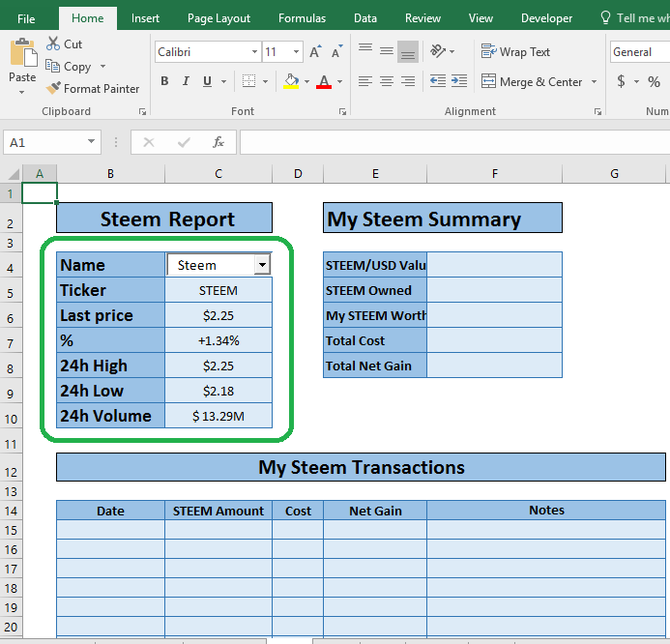Viewport: 670px width, 644px height.
Task: Click Decrease Indent icon
Action: 438,81
